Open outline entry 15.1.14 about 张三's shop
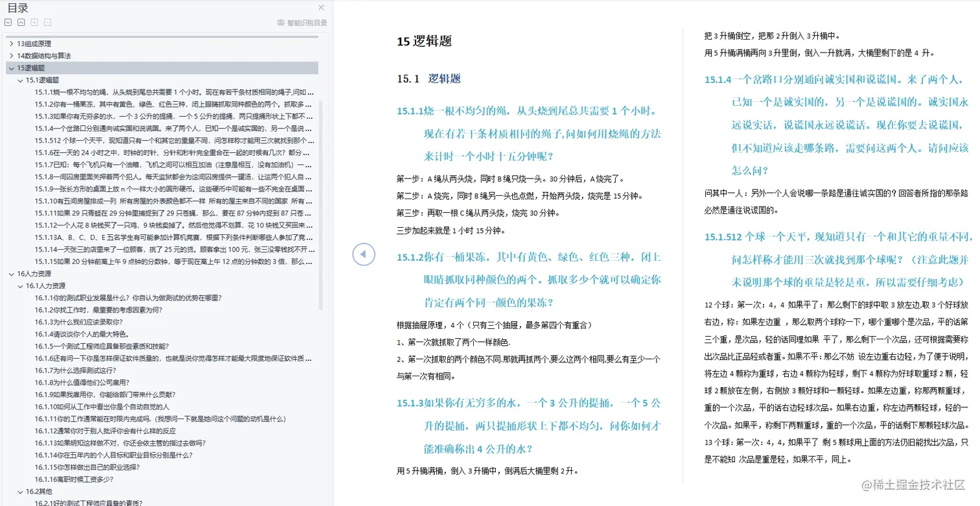Screen dimensions: 980x506 pyautogui.click(x=174, y=250)
